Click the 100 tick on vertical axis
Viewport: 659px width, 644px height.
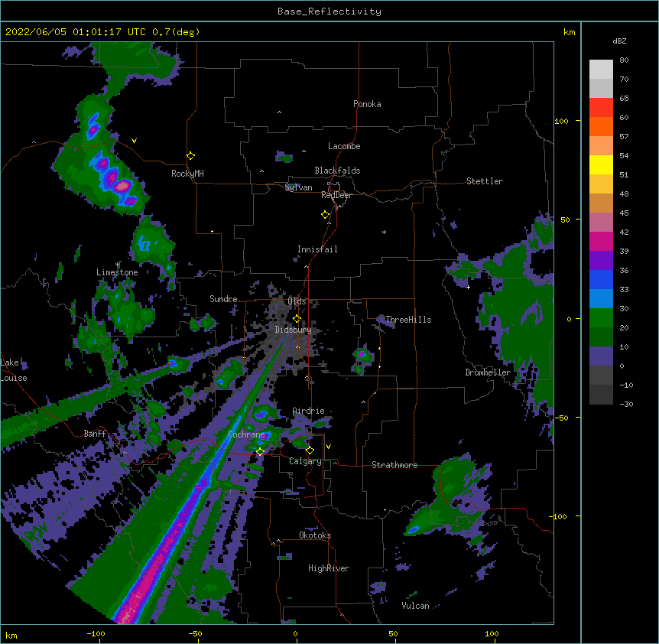pyautogui.click(x=561, y=121)
